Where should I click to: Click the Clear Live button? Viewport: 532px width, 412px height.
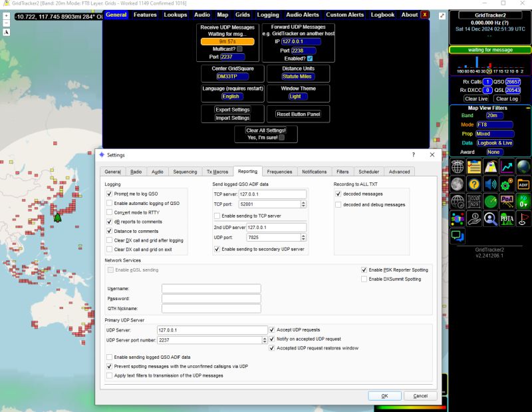pos(476,99)
